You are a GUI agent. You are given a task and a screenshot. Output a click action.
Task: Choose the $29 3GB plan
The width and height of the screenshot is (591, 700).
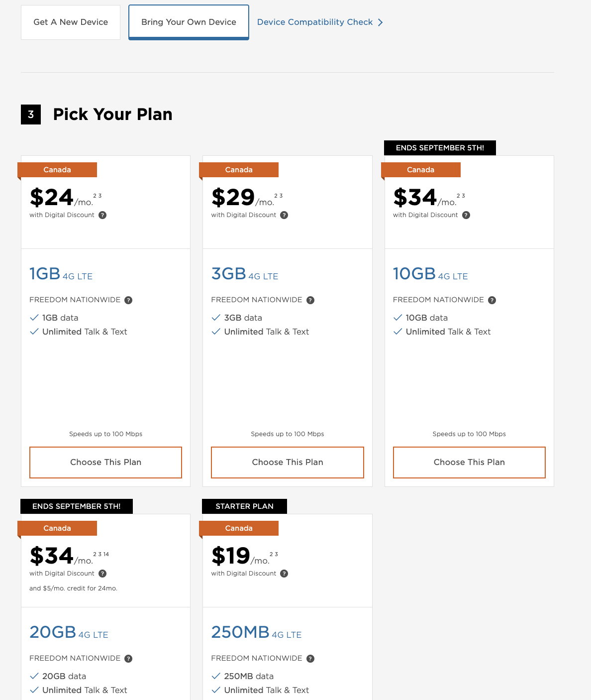click(288, 463)
